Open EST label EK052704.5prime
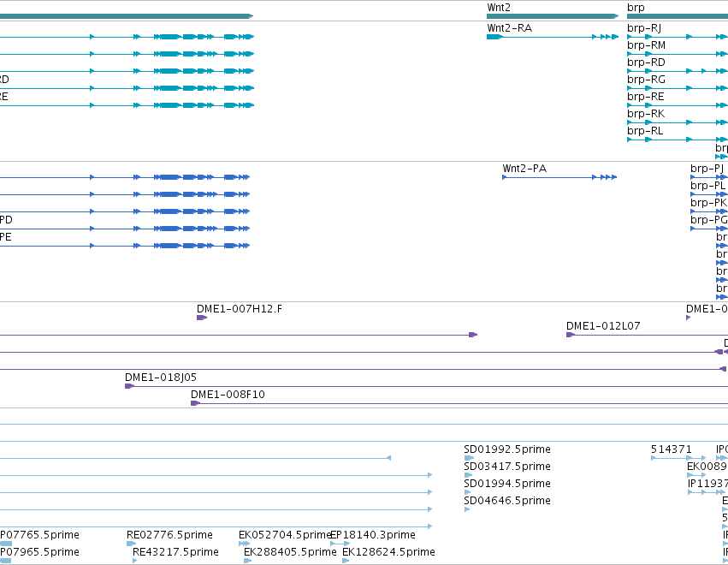Image resolution: width=728 pixels, height=565 pixels. [x=284, y=535]
